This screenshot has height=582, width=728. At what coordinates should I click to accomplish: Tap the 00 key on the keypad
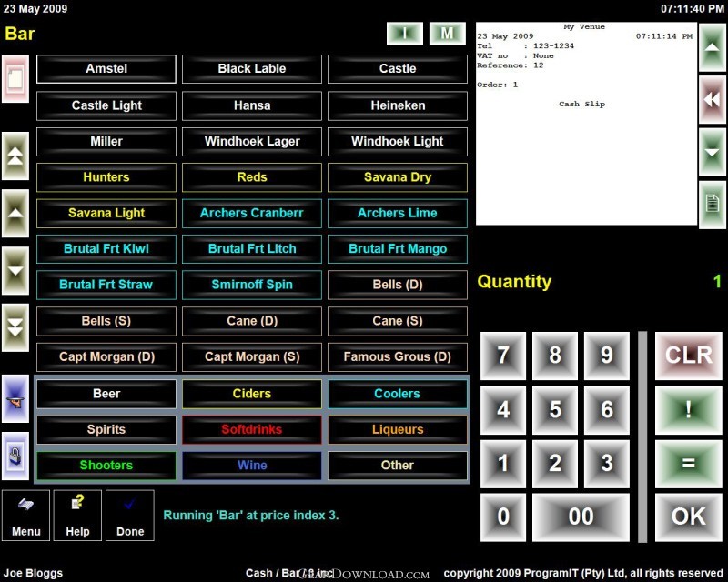[581, 517]
